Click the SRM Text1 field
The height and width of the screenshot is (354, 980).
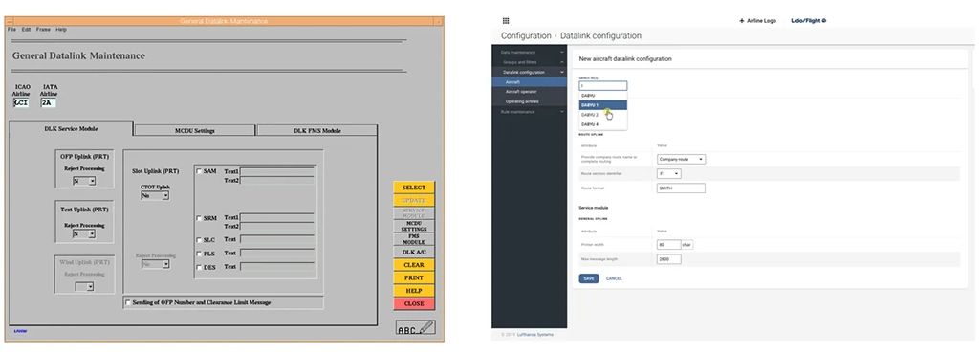277,217
